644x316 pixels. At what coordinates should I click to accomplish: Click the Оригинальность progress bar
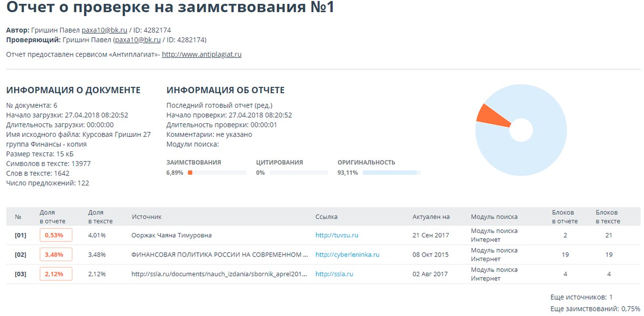(x=391, y=173)
